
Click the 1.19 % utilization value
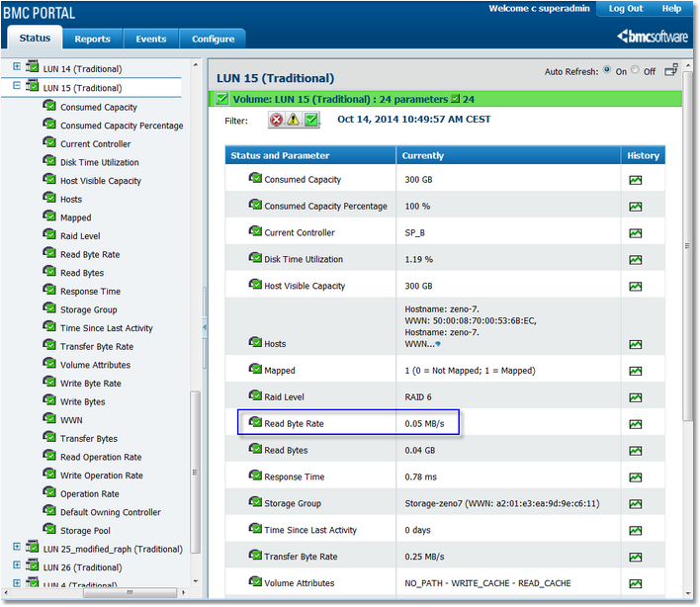pyautogui.click(x=418, y=260)
